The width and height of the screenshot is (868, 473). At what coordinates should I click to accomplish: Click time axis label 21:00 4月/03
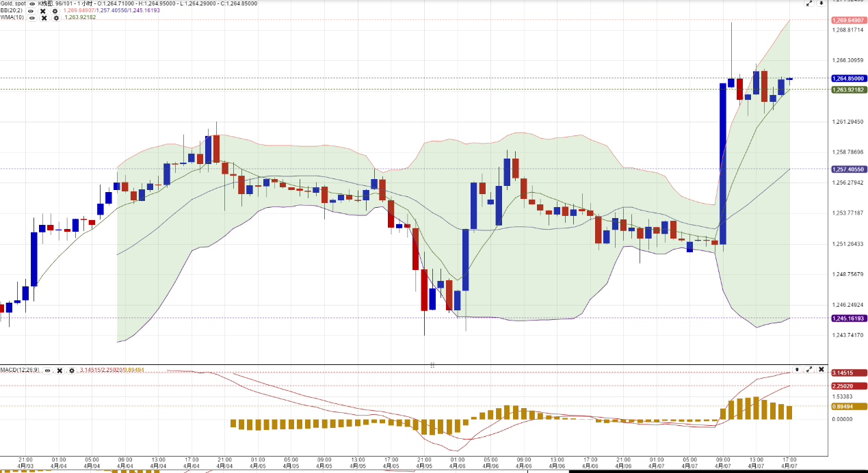click(x=26, y=463)
